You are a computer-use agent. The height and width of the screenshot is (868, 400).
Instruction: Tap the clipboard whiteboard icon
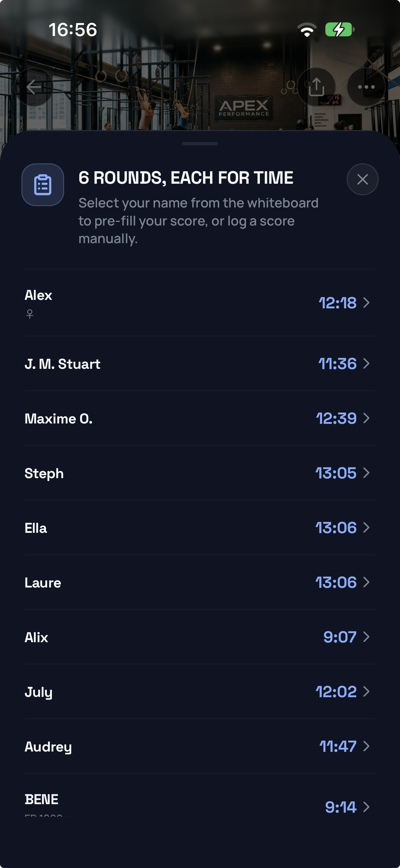pyautogui.click(x=43, y=185)
